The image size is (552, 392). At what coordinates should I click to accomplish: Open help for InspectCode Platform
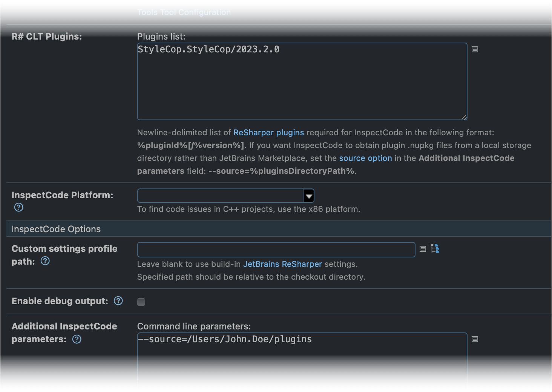(x=18, y=207)
